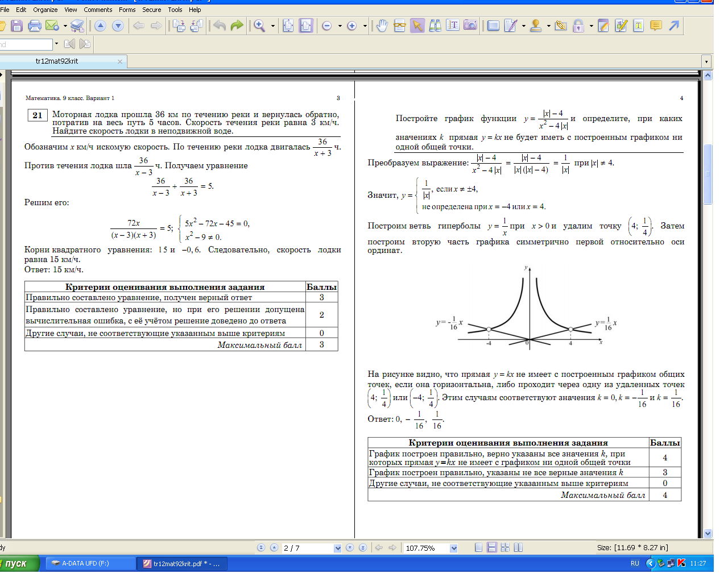Open the Tools menu
728x582 pixels.
click(x=175, y=10)
